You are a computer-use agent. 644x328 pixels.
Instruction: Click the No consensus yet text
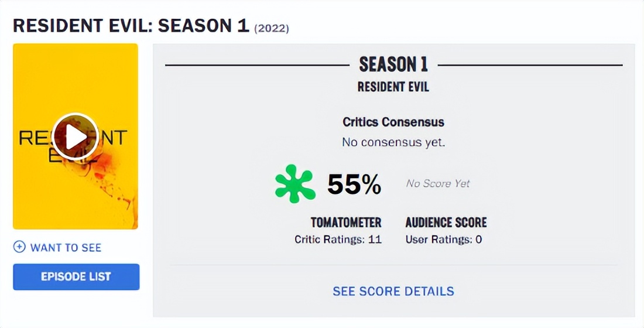click(393, 142)
